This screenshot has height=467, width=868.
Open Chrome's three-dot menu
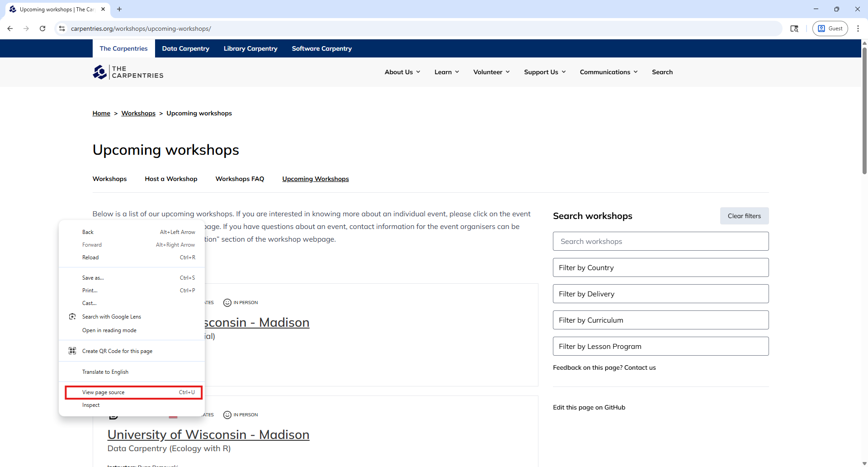tap(859, 28)
